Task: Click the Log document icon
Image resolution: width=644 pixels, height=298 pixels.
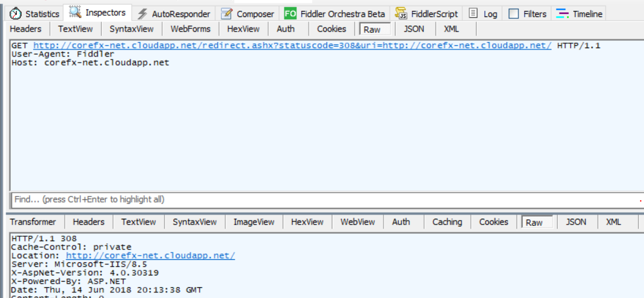Action: (x=473, y=14)
